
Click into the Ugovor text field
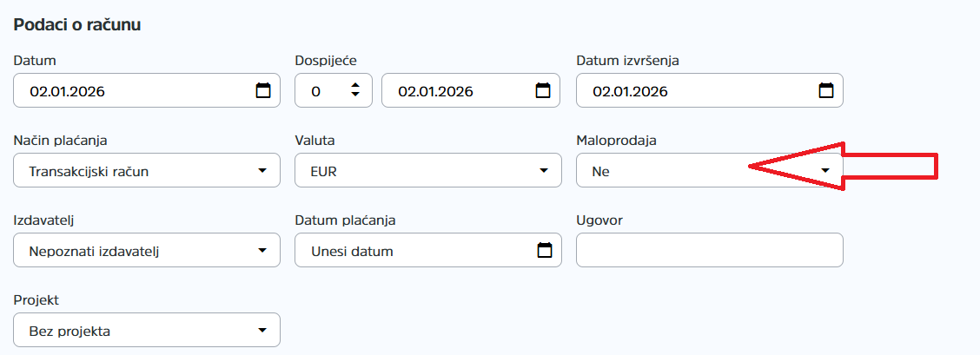(709, 250)
